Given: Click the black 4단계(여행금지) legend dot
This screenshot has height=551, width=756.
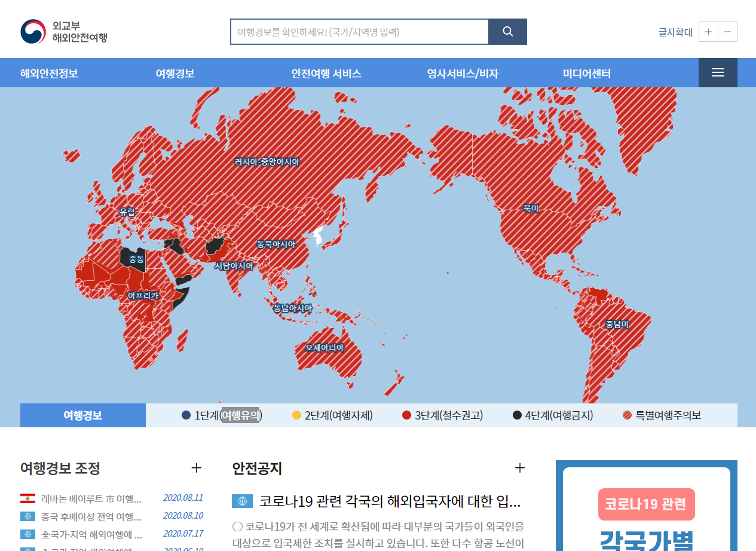Looking at the screenshot, I should (x=517, y=415).
